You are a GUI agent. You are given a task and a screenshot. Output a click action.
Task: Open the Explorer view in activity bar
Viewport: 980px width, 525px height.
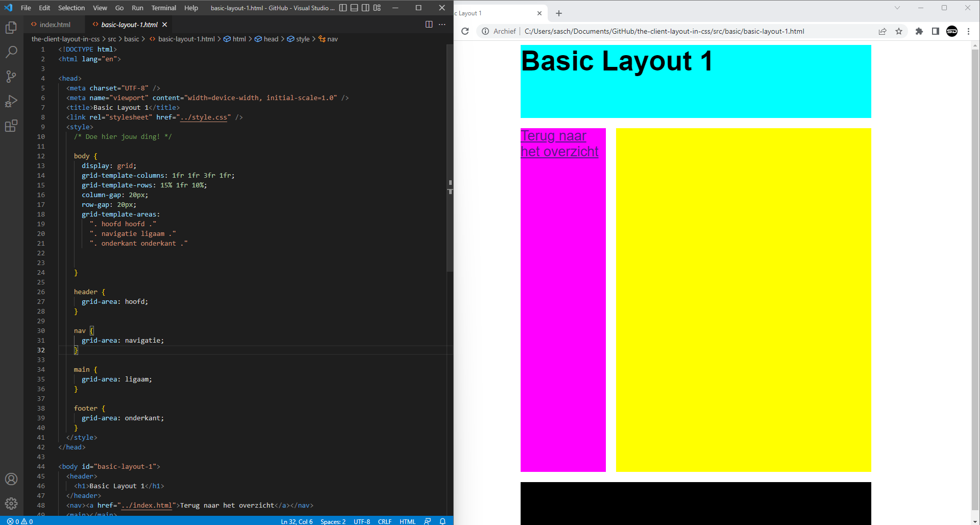11,28
